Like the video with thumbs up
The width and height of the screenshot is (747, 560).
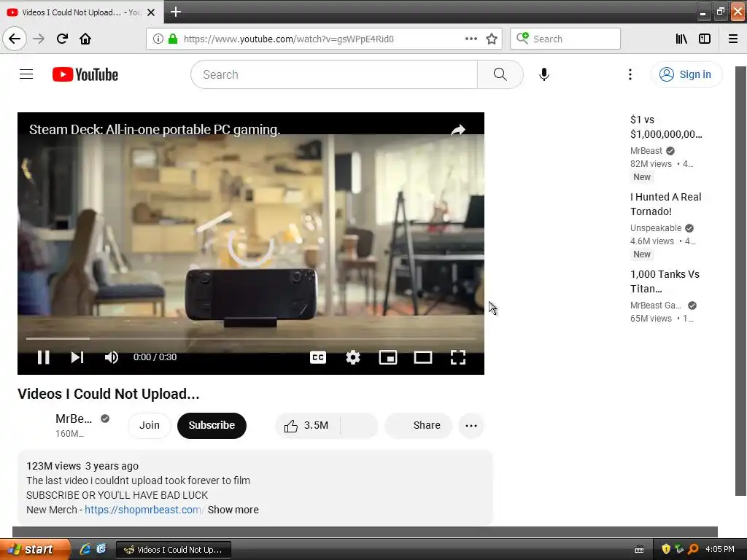307,425
